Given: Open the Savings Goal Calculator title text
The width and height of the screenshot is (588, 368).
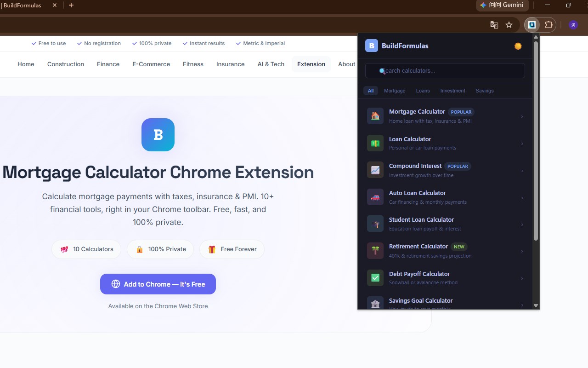Looking at the screenshot, I should 421,301.
